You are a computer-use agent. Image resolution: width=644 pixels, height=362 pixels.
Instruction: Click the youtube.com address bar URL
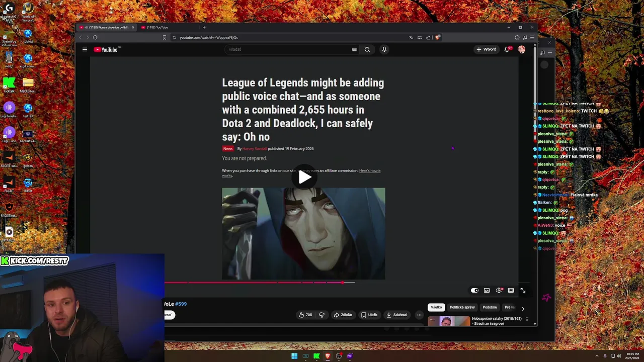click(x=209, y=37)
